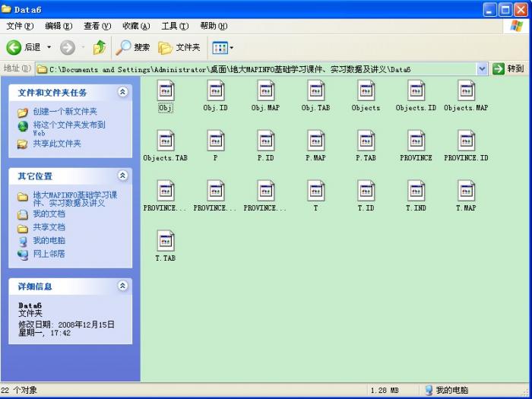Open the 文件(F) menu
Screen dimensions: 532x399
[20, 26]
